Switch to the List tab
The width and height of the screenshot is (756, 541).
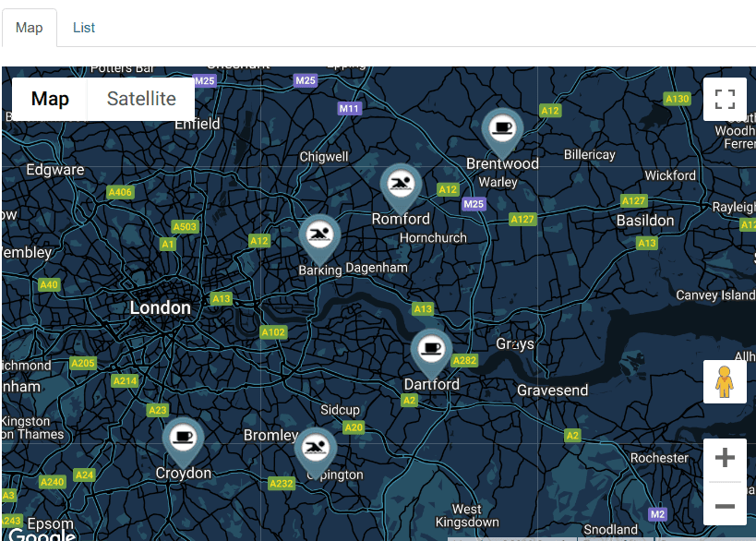click(x=84, y=28)
